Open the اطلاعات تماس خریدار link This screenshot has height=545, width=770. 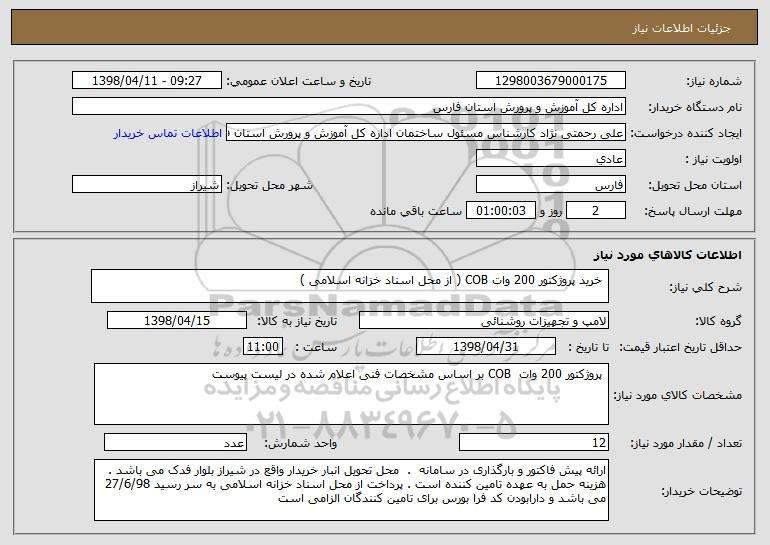coord(167,134)
